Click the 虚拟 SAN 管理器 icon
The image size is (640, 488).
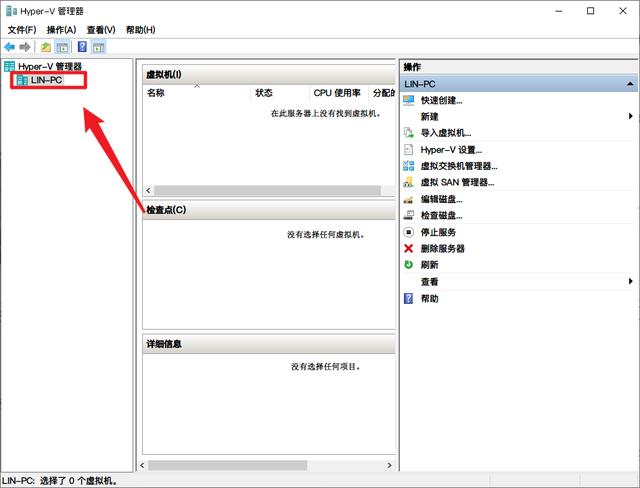click(x=409, y=182)
